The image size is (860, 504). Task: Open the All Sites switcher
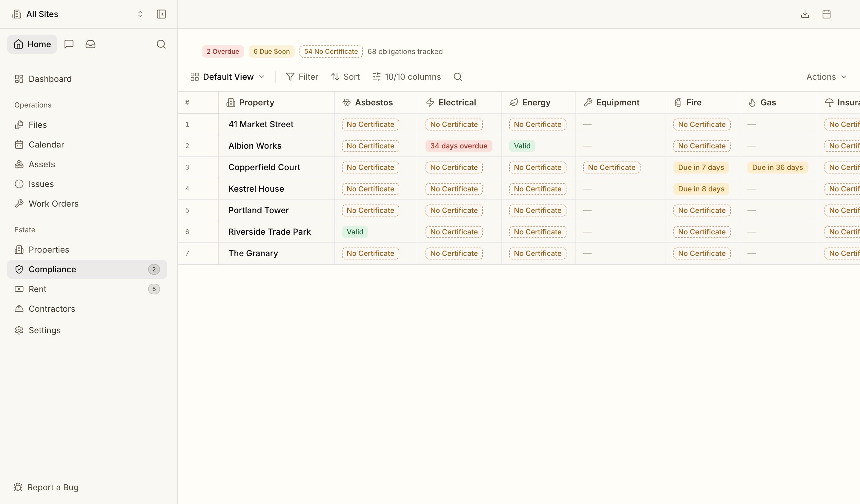click(78, 14)
